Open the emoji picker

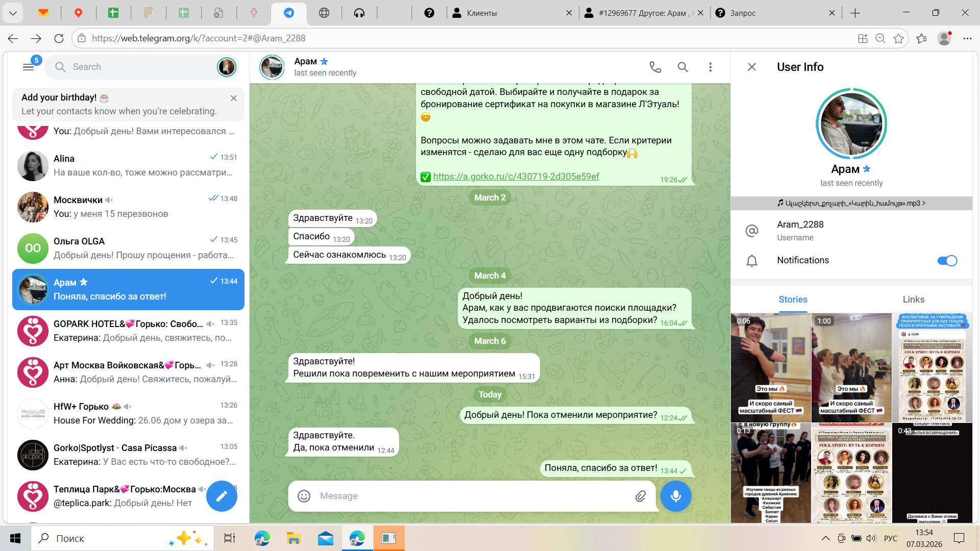tap(304, 496)
